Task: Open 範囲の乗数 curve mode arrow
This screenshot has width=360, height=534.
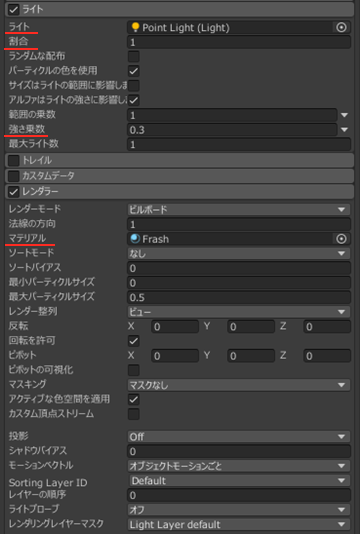Action: coord(344,115)
